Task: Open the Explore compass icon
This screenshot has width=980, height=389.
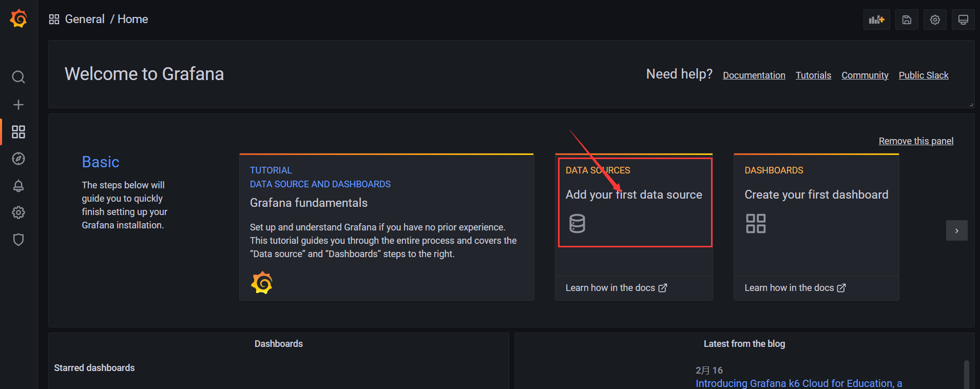Action: pos(18,159)
